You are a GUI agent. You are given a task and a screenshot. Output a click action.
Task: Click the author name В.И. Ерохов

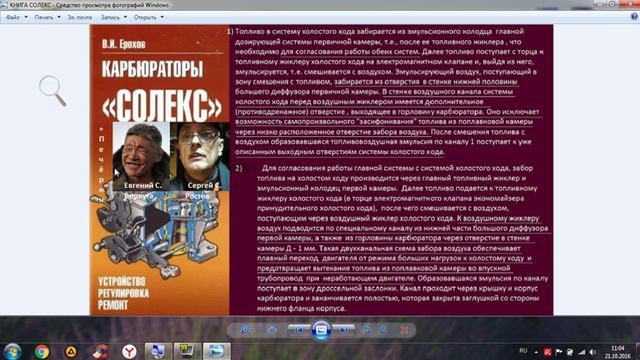click(x=124, y=44)
